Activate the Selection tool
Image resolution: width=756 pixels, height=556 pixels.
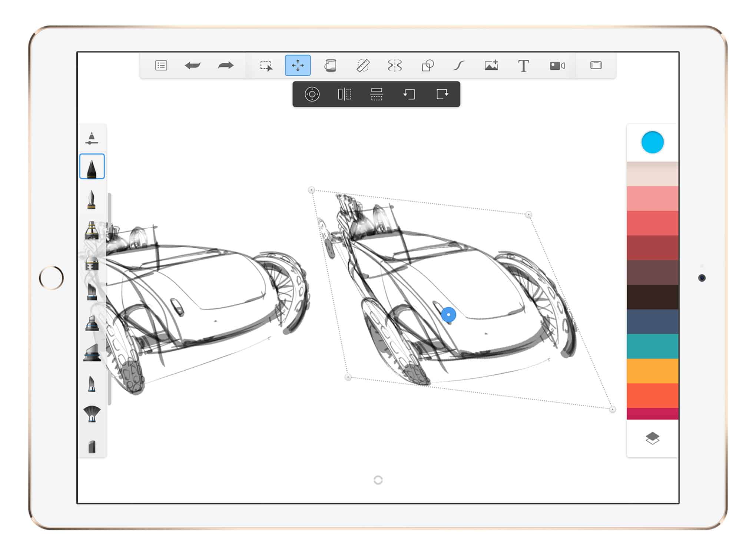point(266,66)
